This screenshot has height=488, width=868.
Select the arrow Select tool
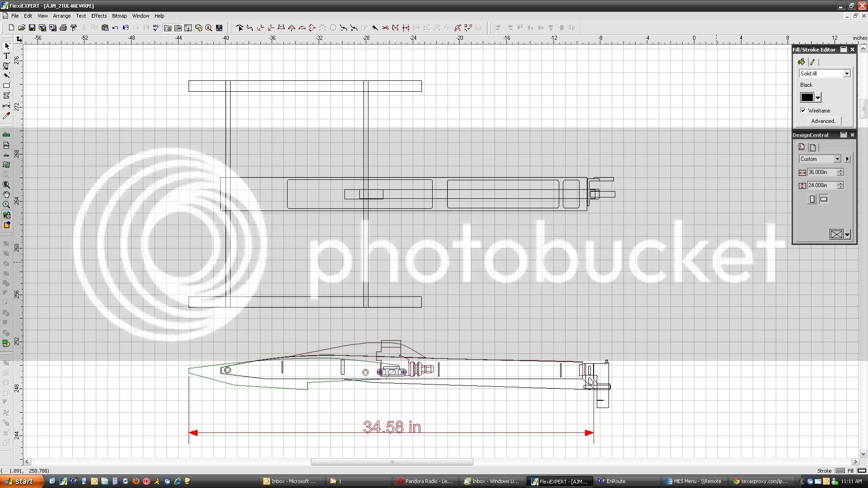pos(6,46)
